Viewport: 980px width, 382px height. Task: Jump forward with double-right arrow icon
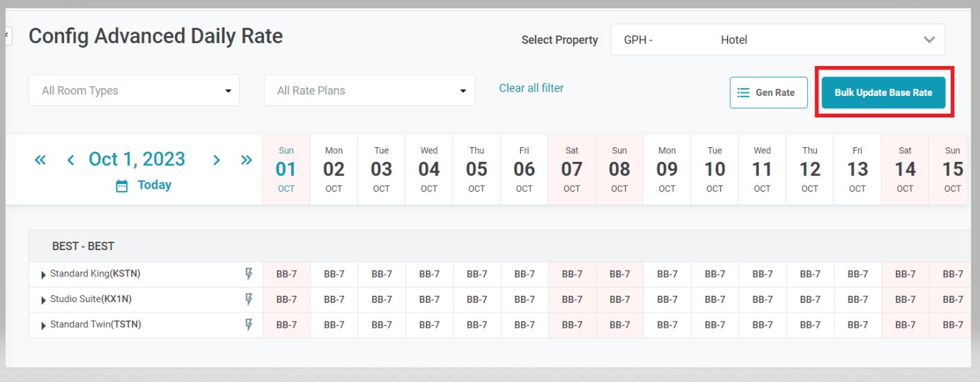(246, 160)
